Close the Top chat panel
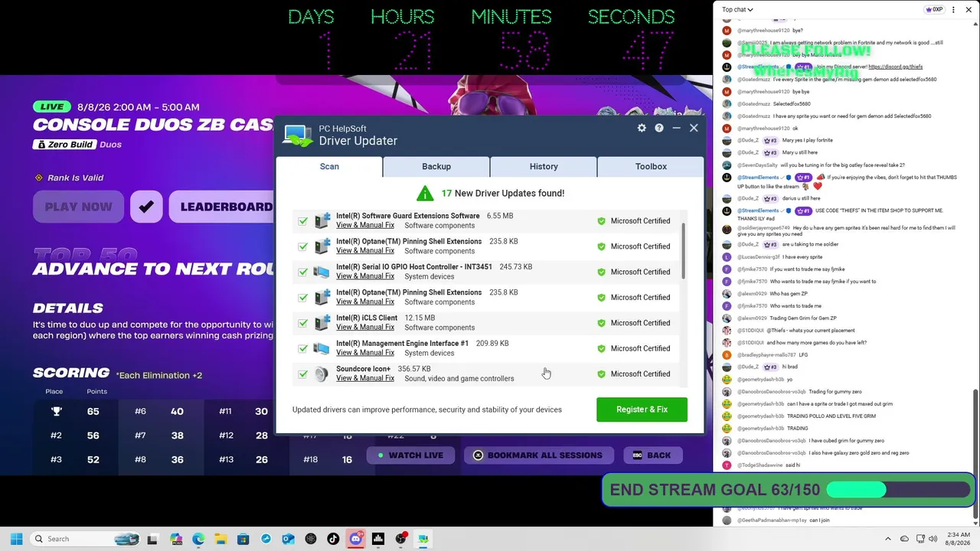 970,10
